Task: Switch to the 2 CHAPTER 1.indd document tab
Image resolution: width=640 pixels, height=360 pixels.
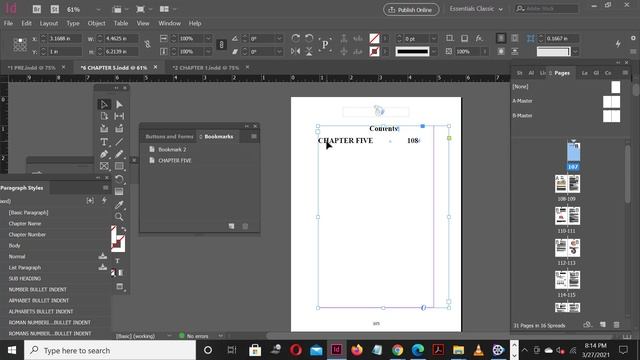Action: [x=205, y=68]
